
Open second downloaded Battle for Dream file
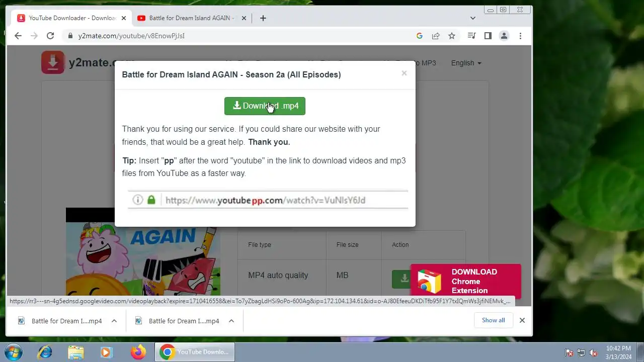click(177, 321)
